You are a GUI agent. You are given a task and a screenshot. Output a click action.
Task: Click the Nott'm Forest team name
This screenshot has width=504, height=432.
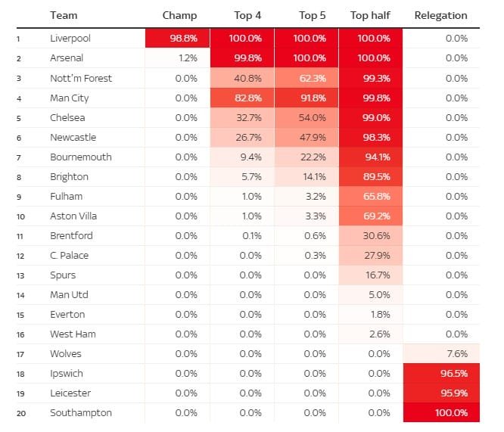coord(80,78)
